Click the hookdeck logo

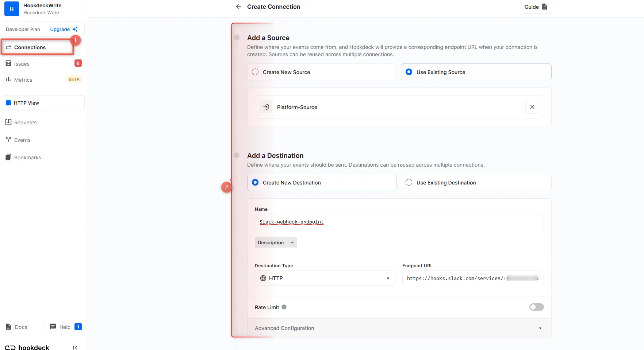27,347
